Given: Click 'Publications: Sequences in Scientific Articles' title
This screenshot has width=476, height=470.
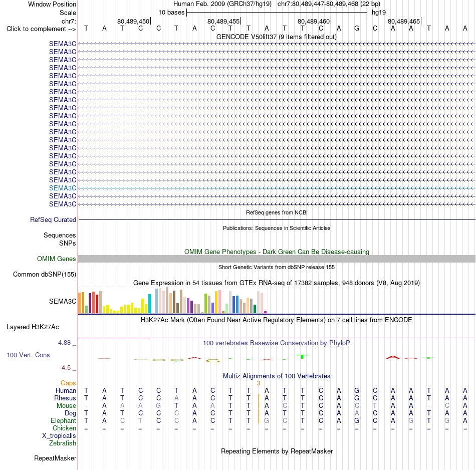Looking at the screenshot, I should (x=277, y=228).
